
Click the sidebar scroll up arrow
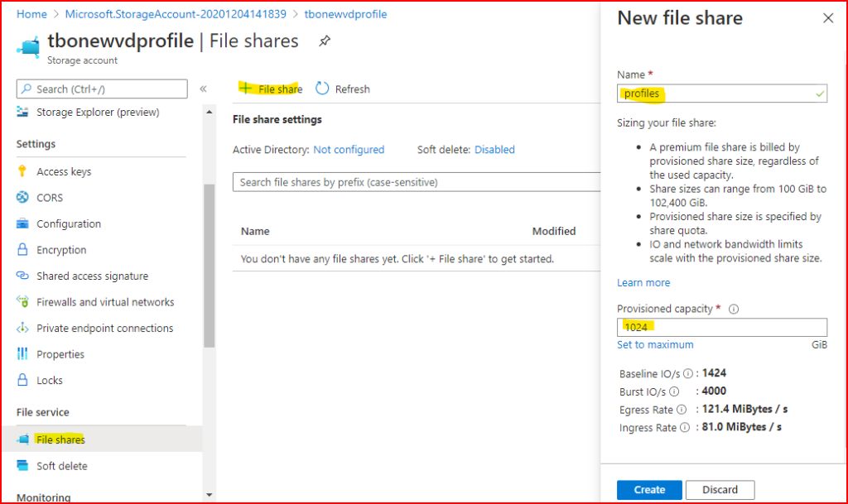(210, 112)
